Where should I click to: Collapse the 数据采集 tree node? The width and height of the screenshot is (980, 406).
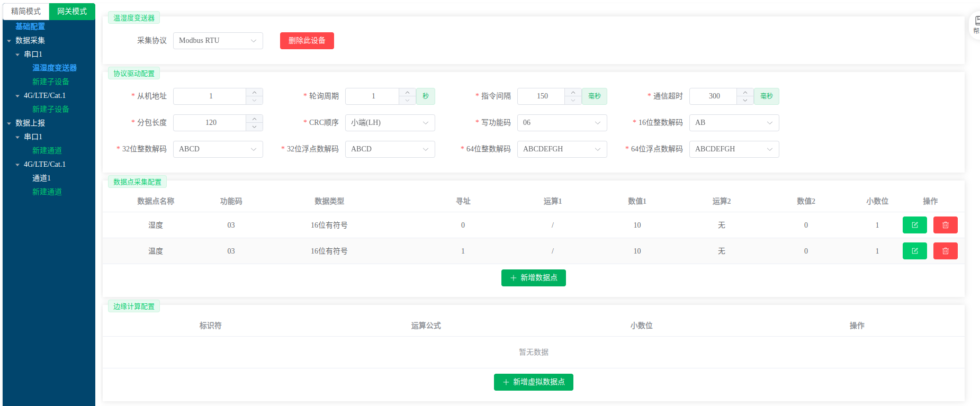(9, 41)
